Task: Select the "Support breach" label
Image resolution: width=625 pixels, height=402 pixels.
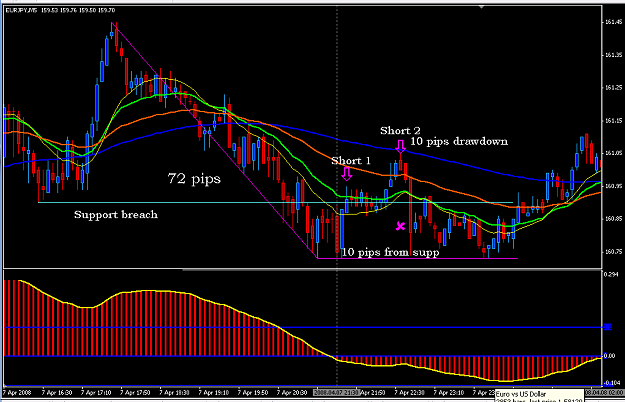Action: pos(116,215)
